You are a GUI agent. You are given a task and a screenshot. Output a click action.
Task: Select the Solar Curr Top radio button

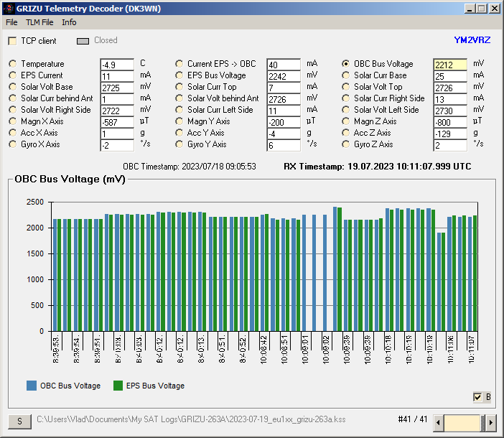(x=179, y=87)
